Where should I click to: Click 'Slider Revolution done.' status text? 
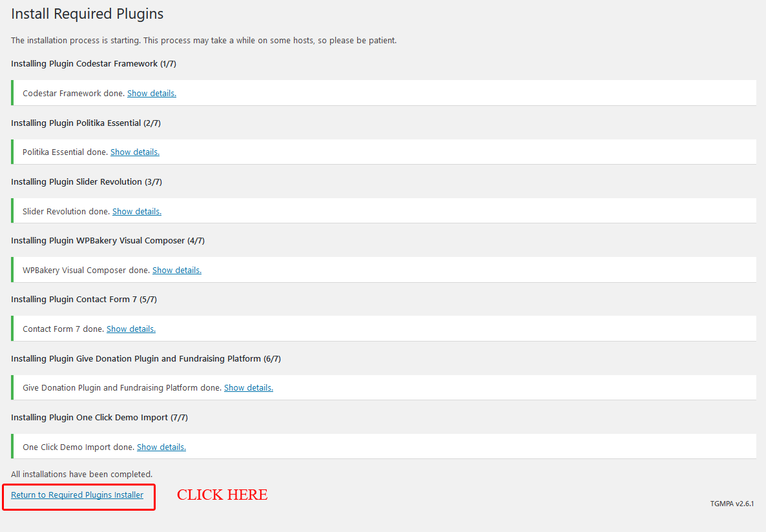66,212
